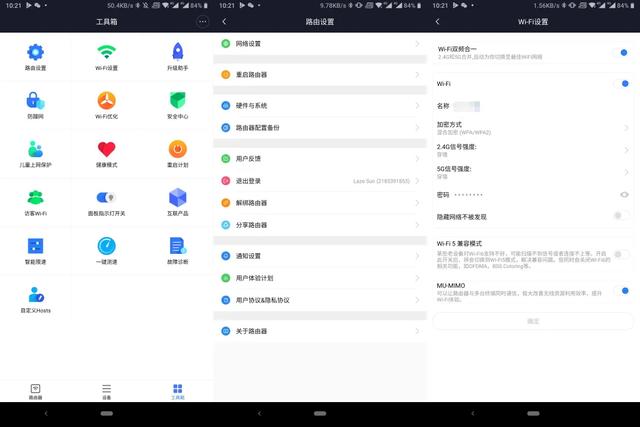
Task: Tap Android back button under Wi-Fi设置 screen
Action: point(473,414)
